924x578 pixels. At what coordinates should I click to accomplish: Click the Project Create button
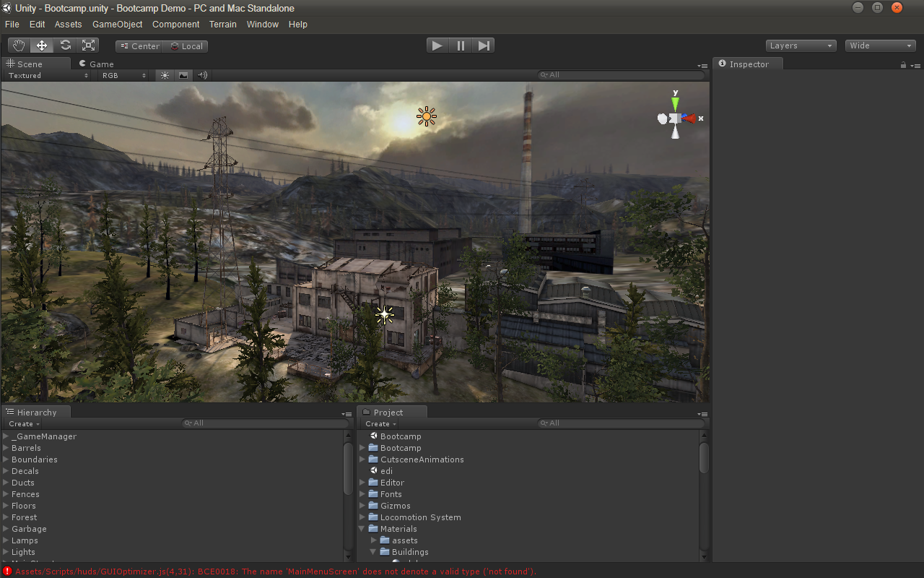click(380, 423)
